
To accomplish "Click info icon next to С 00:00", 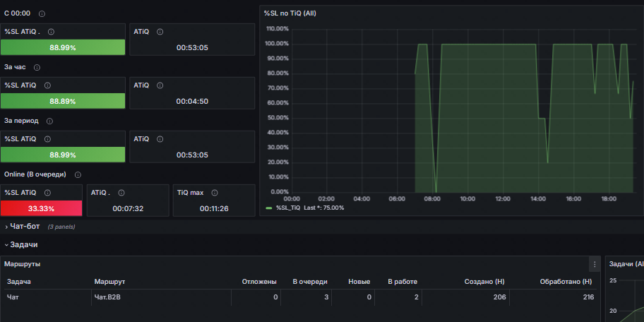I will click(42, 13).
